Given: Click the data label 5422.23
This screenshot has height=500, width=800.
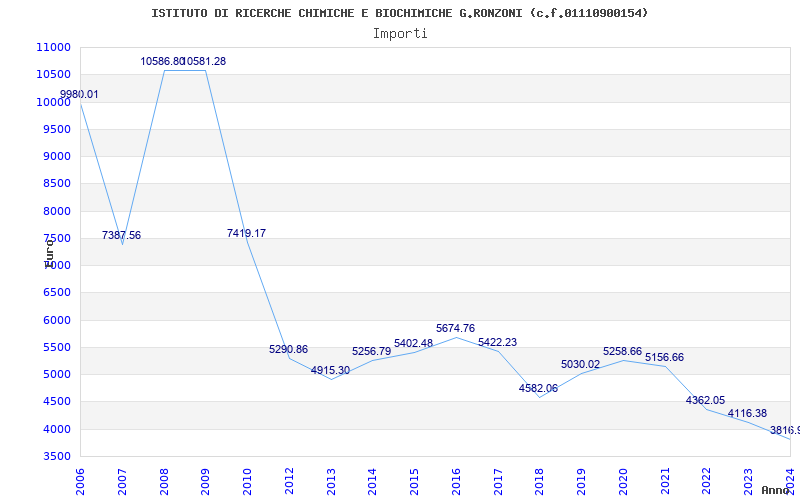Looking at the screenshot, I should tap(497, 342).
